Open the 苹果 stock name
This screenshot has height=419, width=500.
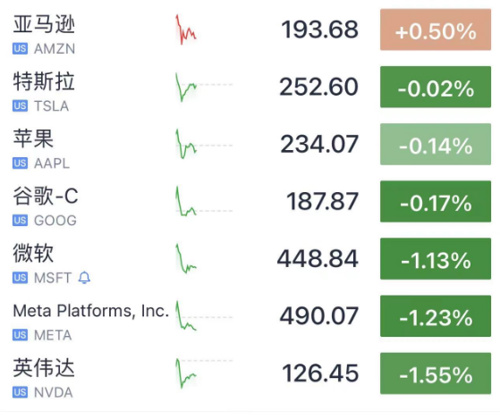click(x=33, y=139)
